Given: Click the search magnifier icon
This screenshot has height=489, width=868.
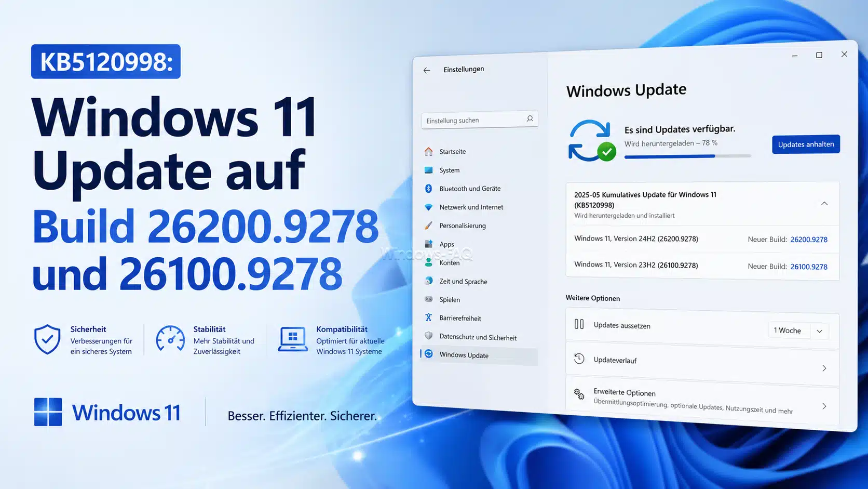Looking at the screenshot, I should (530, 118).
